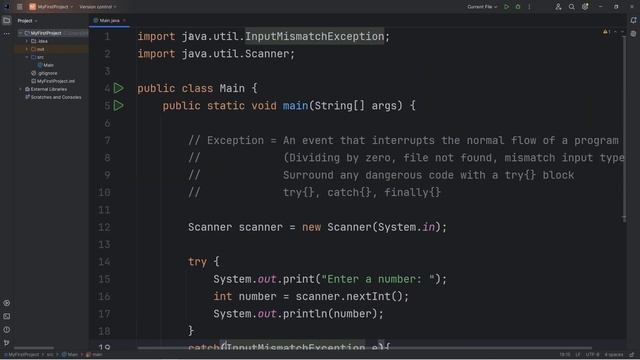Click the project panel horizontal scrollbar
Screen dimensions: 640x360
point(34,348)
